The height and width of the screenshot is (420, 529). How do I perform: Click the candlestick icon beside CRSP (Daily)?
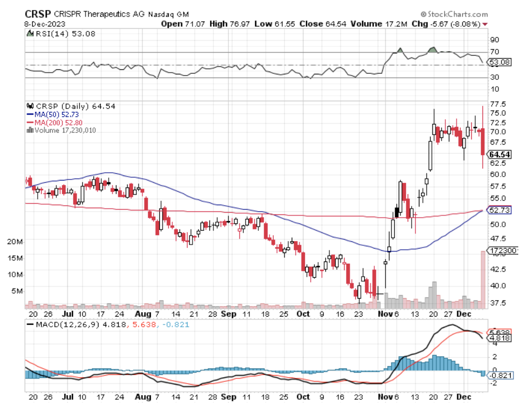coord(30,107)
